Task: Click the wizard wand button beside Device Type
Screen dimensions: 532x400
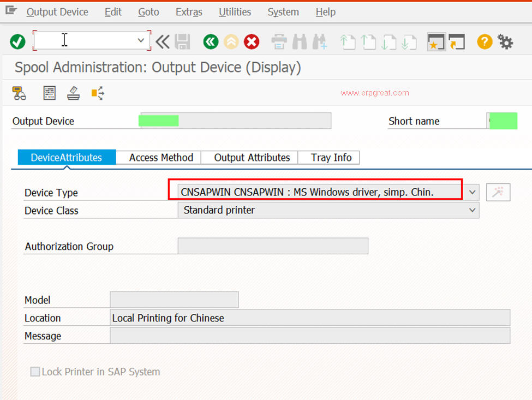Action: (x=498, y=193)
